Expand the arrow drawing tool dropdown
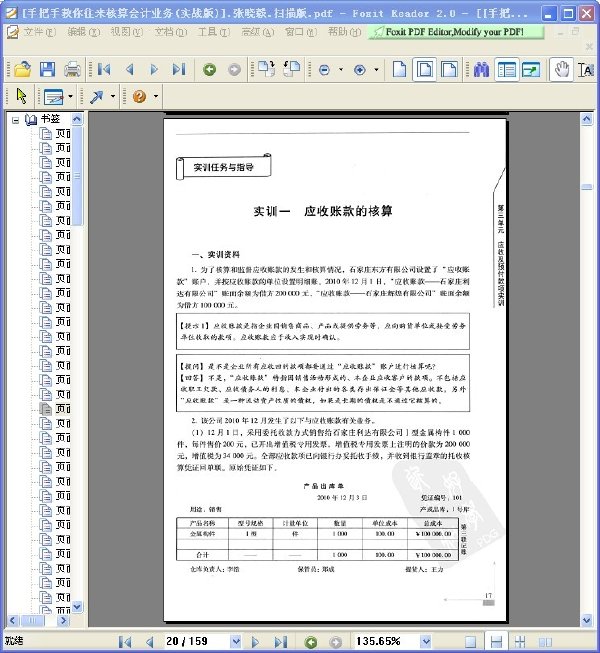The width and height of the screenshot is (600, 653). pos(113,96)
